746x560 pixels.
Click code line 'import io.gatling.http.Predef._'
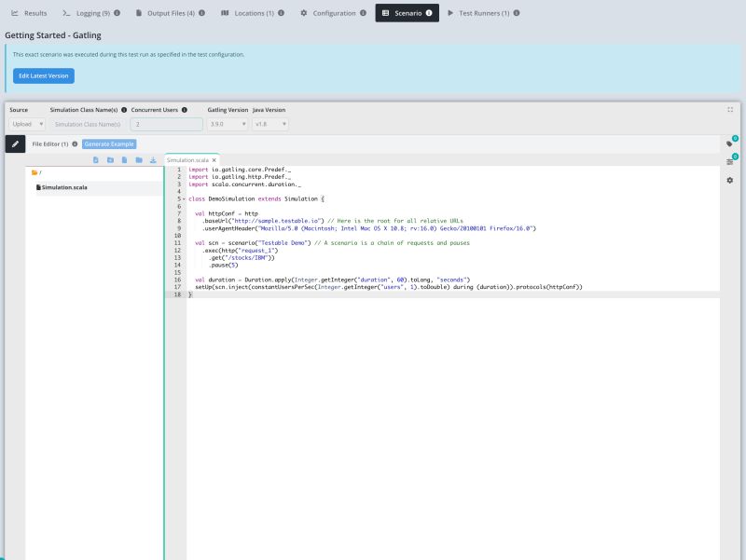240,177
